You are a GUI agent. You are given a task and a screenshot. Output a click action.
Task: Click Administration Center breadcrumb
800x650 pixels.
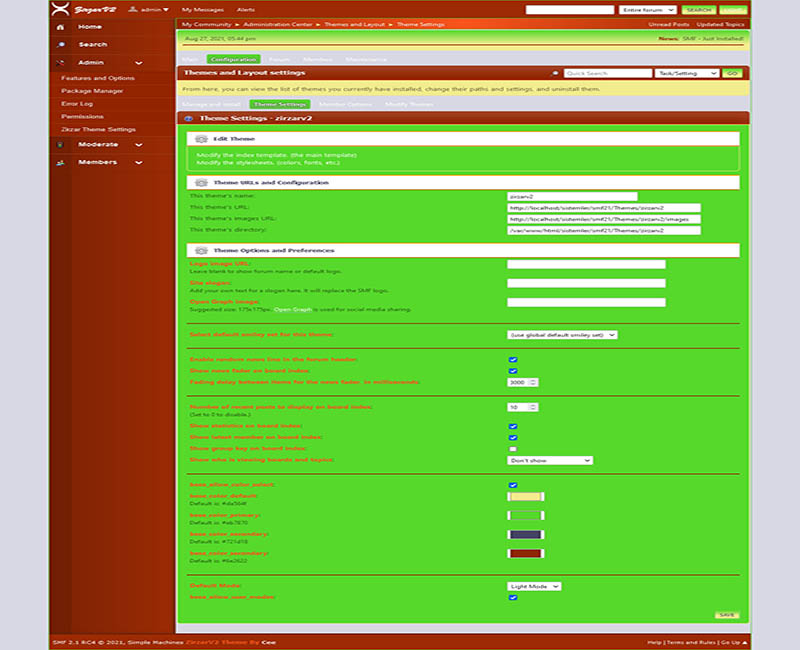tap(278, 24)
